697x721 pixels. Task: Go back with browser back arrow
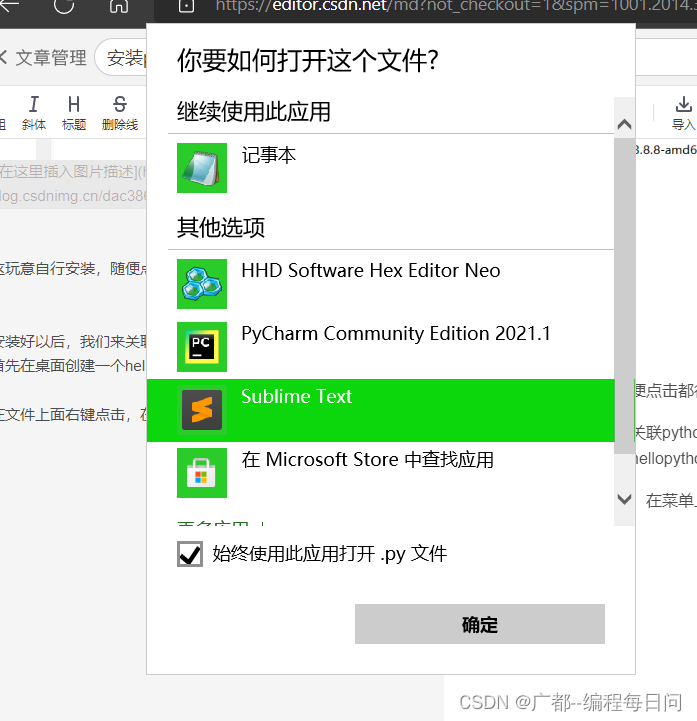pos(9,5)
